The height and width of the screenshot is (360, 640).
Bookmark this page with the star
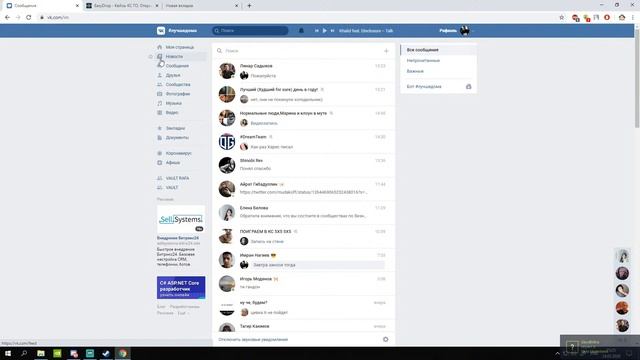562,18
